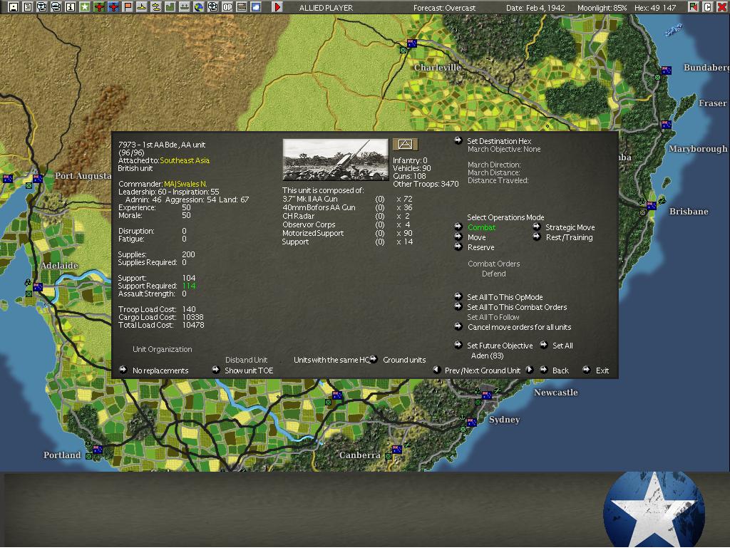Click Set Destination Hex
The image size is (730, 560).
[499, 141]
